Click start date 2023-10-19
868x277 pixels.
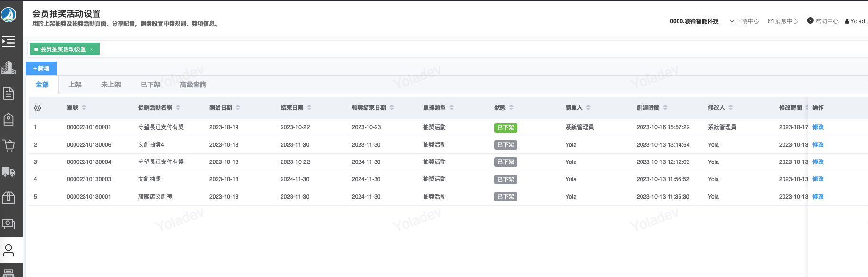pyautogui.click(x=224, y=127)
